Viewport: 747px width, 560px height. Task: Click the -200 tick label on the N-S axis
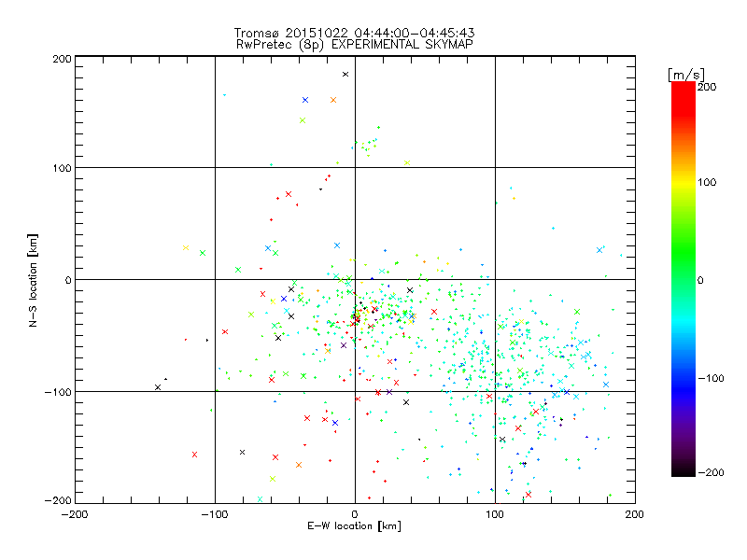(58, 500)
